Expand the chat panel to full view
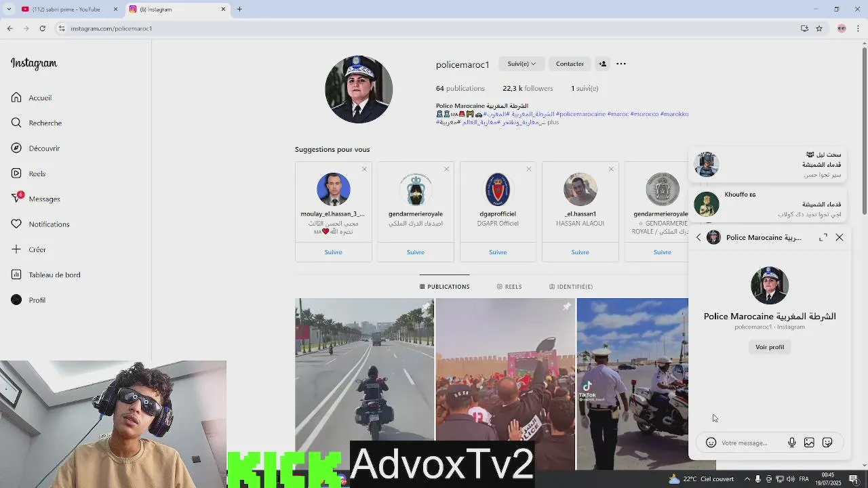The height and width of the screenshot is (488, 868). tap(823, 237)
